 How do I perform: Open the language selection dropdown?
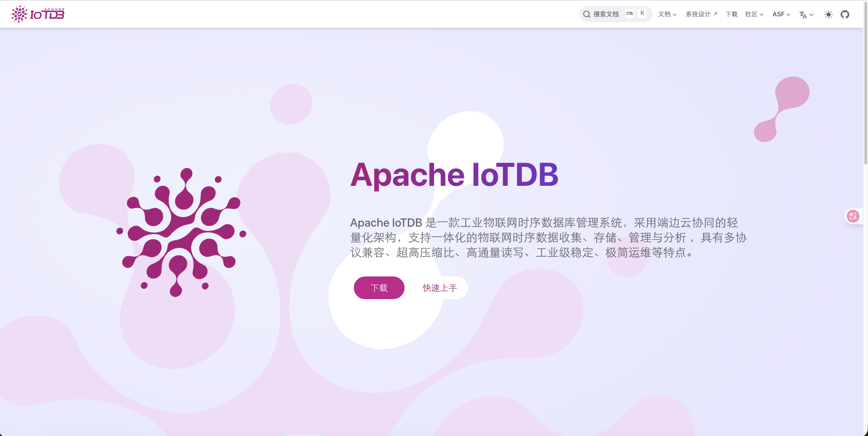tap(806, 15)
